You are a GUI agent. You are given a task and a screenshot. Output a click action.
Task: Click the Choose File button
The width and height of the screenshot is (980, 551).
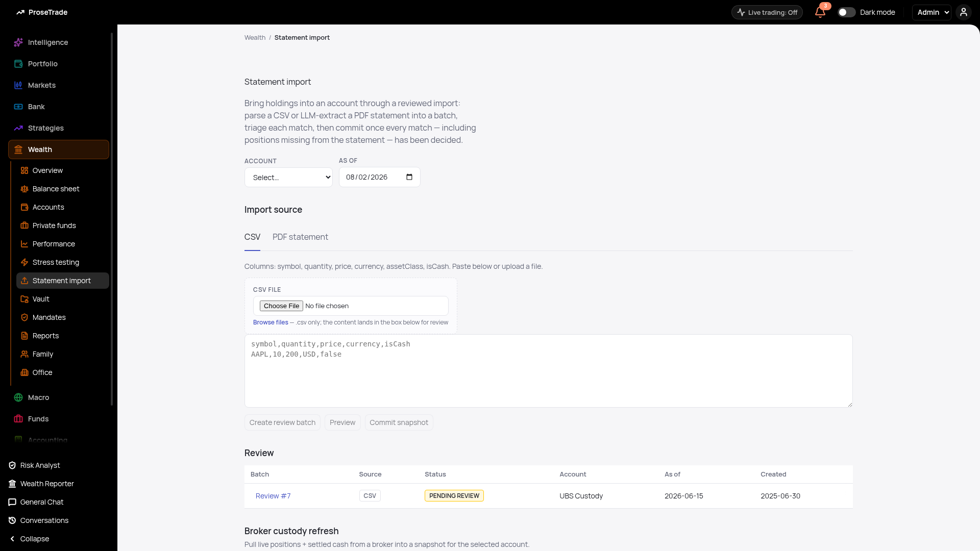281,306
